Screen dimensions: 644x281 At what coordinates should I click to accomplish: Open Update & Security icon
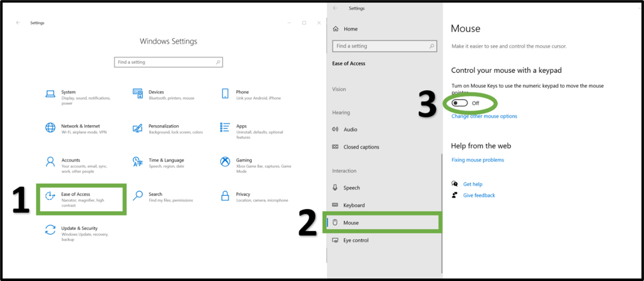point(50,230)
